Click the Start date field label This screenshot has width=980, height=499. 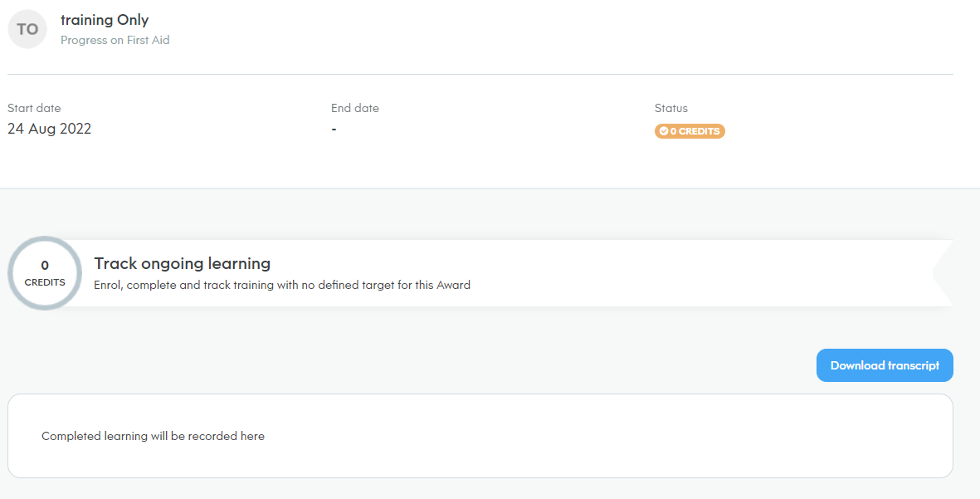(33, 108)
